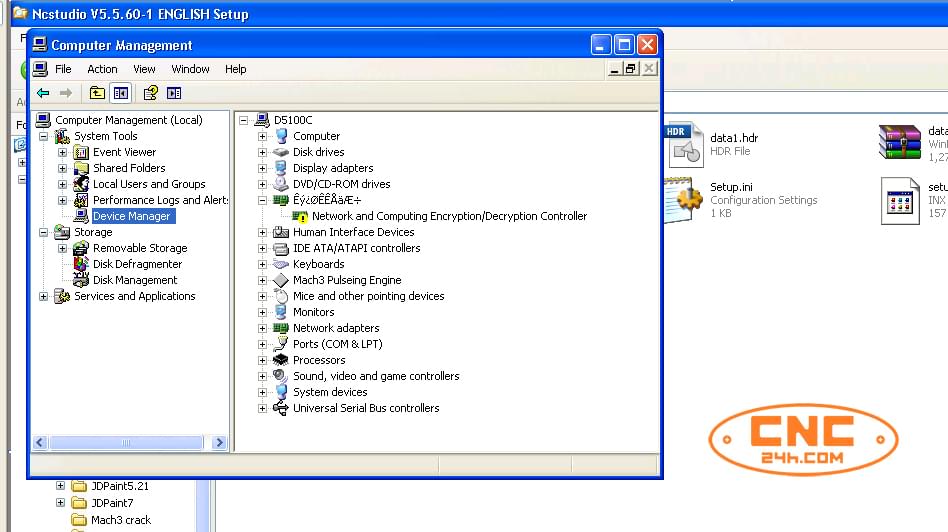The height and width of the screenshot is (532, 948).
Task: Click the Sound, video and game controllers icon
Action: click(281, 376)
